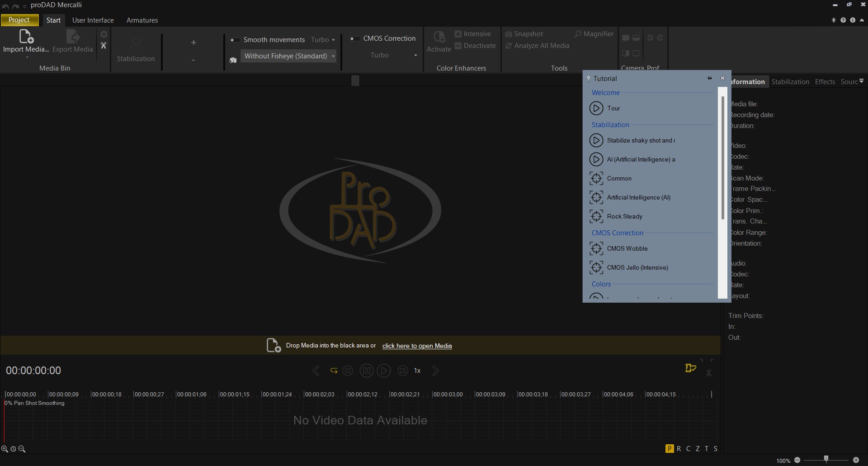
Task: Click the Deactivate color enhancer button
Action: pos(475,46)
